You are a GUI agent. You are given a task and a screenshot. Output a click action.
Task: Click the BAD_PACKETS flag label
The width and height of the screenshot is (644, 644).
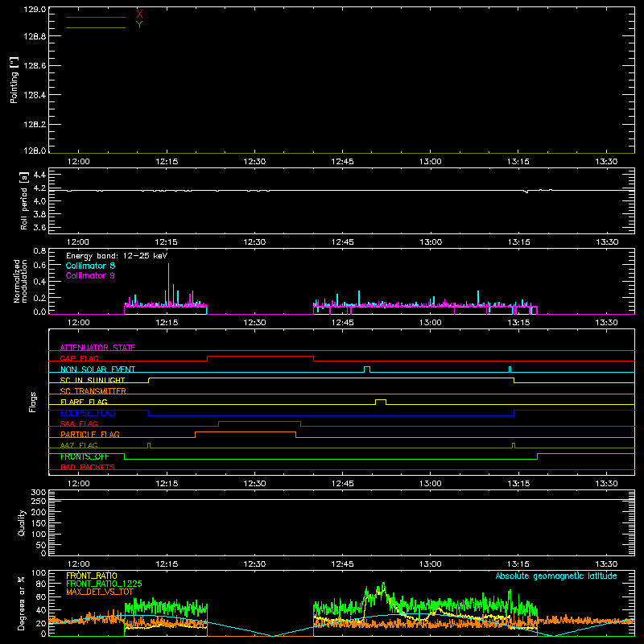pos(88,467)
